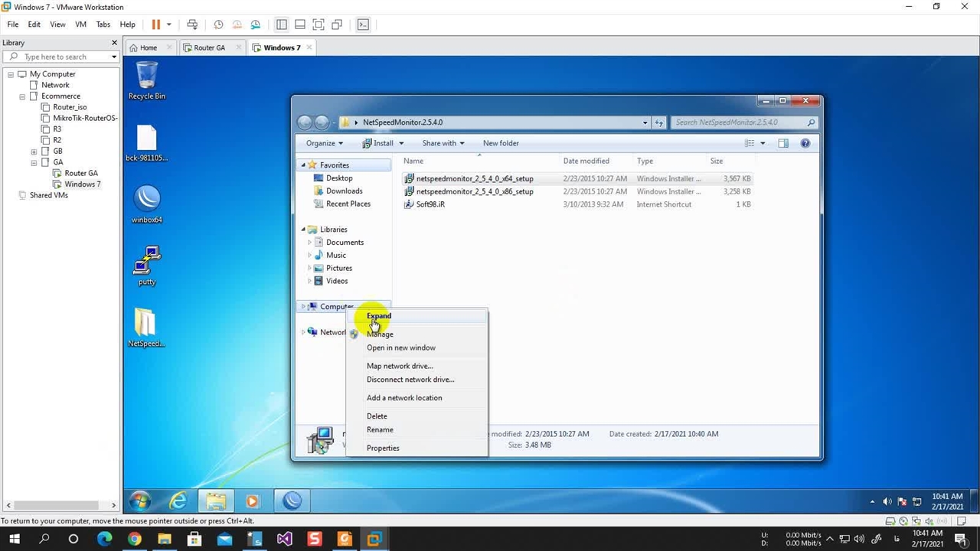The width and height of the screenshot is (980, 551).
Task: Click the VMware pause VM button
Action: [156, 24]
